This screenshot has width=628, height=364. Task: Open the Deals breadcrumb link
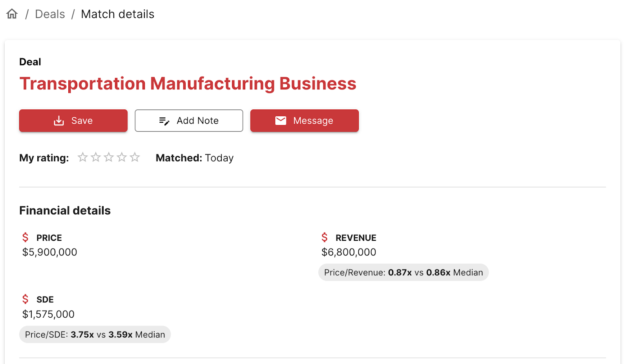(x=50, y=14)
